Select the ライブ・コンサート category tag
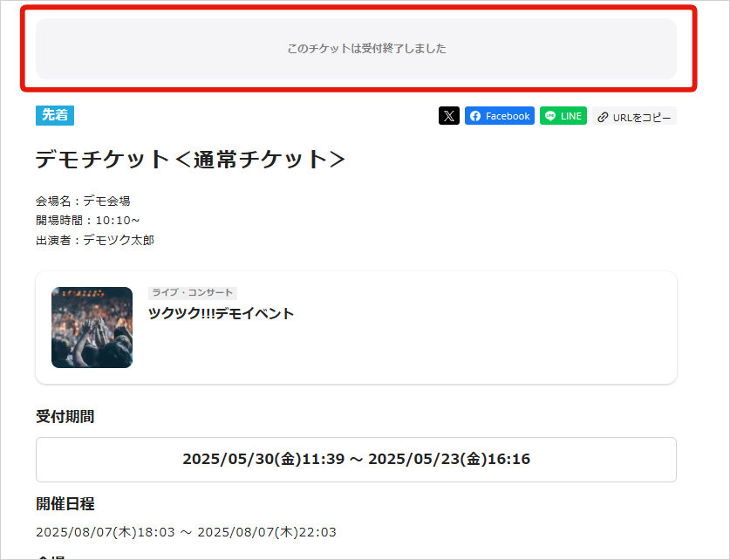This screenshot has height=560, width=730. 192,293
